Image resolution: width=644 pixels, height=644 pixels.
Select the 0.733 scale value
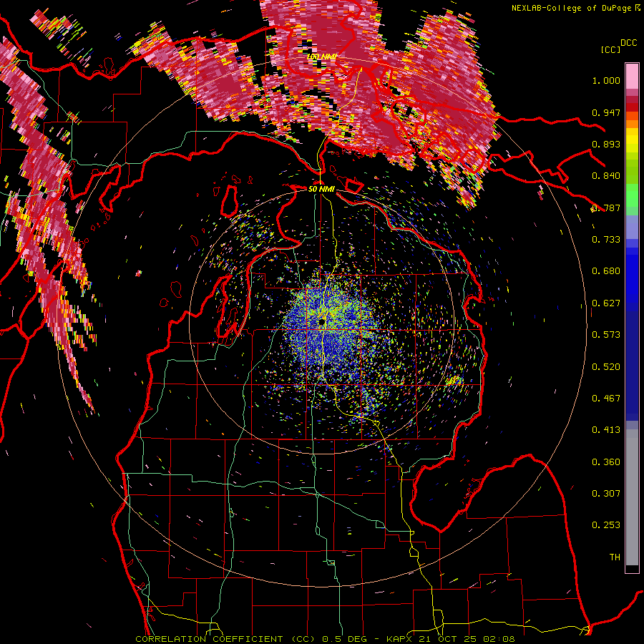(606, 240)
